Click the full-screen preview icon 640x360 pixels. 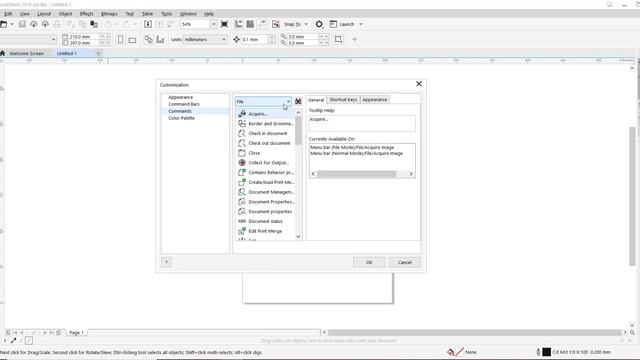[x=224, y=24]
